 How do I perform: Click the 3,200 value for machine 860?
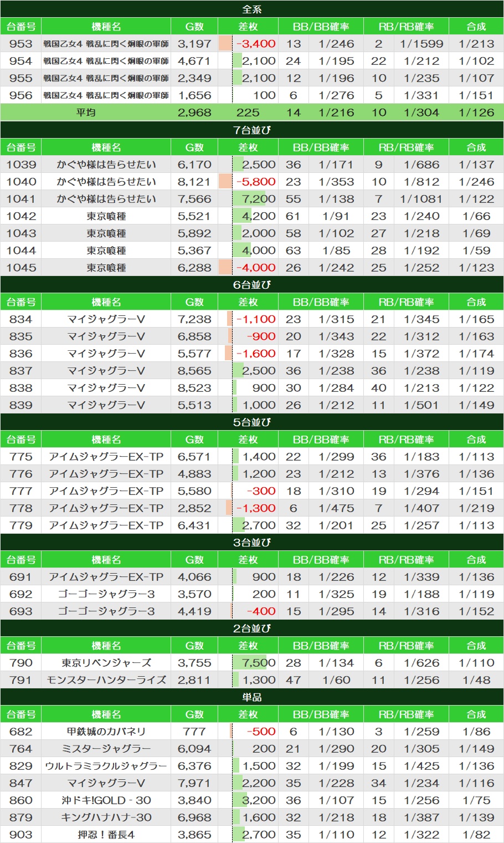(x=259, y=800)
